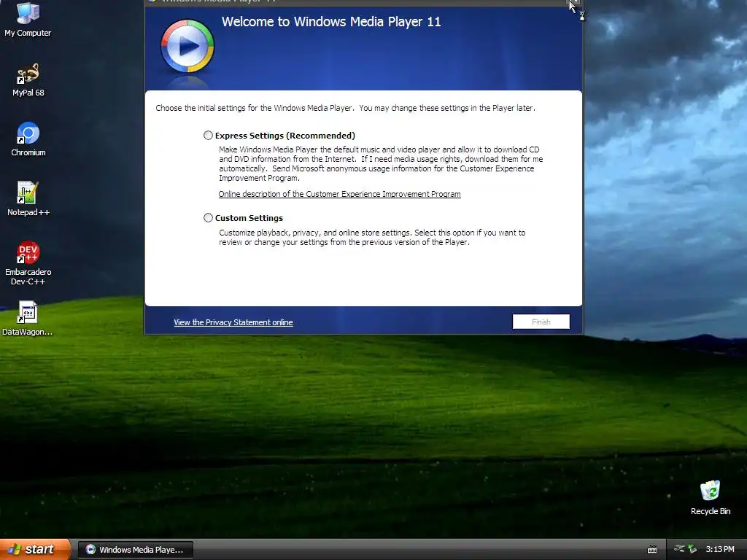Screen dimensions: 747x560
Task: Open the Start menu
Action: 35,549
